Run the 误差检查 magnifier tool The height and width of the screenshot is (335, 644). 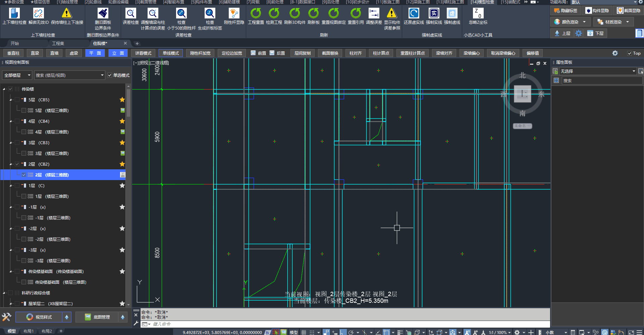tap(130, 13)
